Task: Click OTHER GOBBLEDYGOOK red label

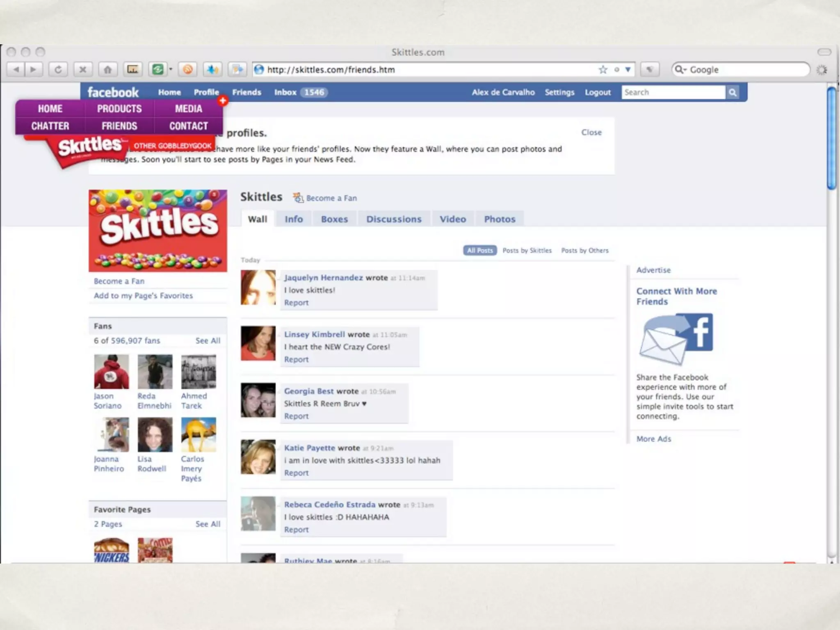Action: pyautogui.click(x=172, y=146)
